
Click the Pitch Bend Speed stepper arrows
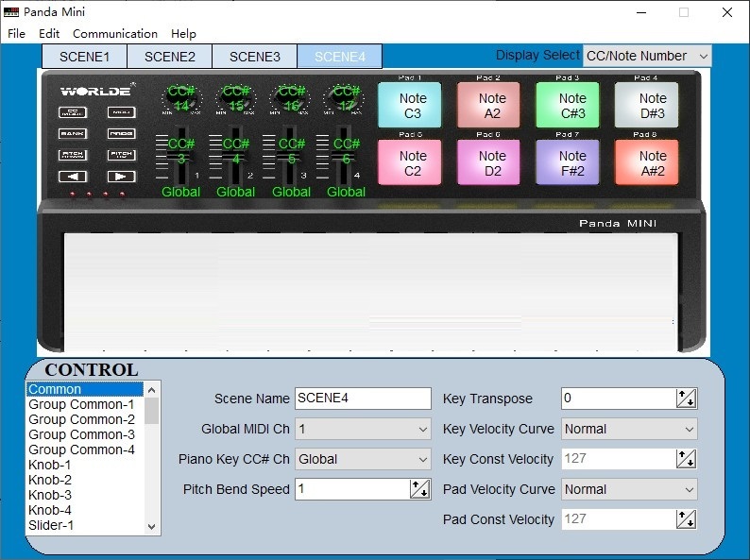[x=420, y=489]
